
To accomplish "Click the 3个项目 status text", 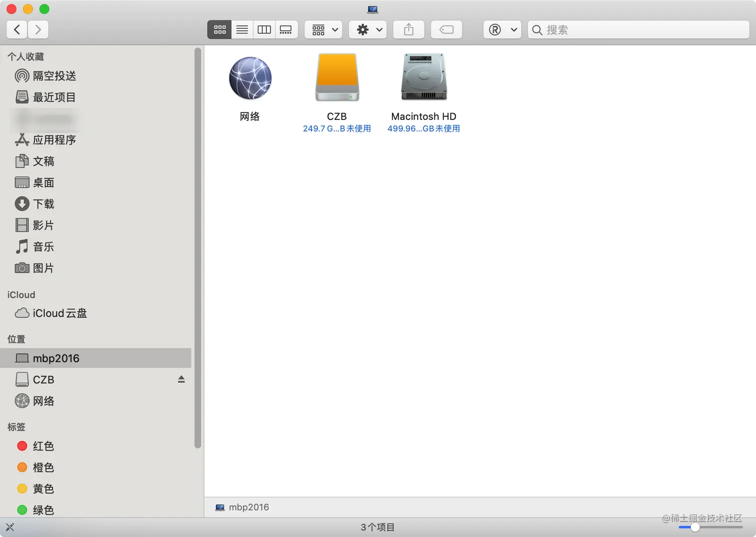I will pyautogui.click(x=378, y=527).
